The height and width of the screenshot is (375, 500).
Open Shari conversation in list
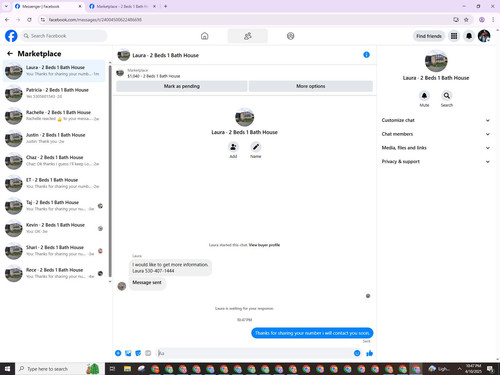point(54,251)
